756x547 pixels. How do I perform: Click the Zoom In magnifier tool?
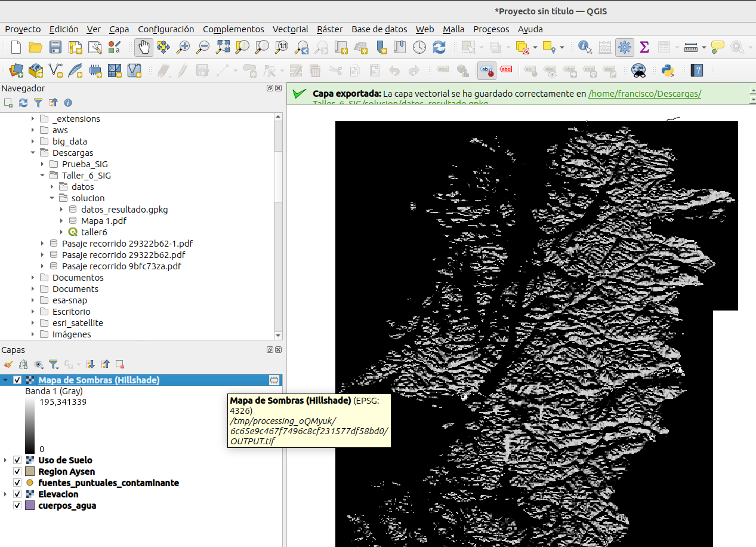click(x=183, y=47)
